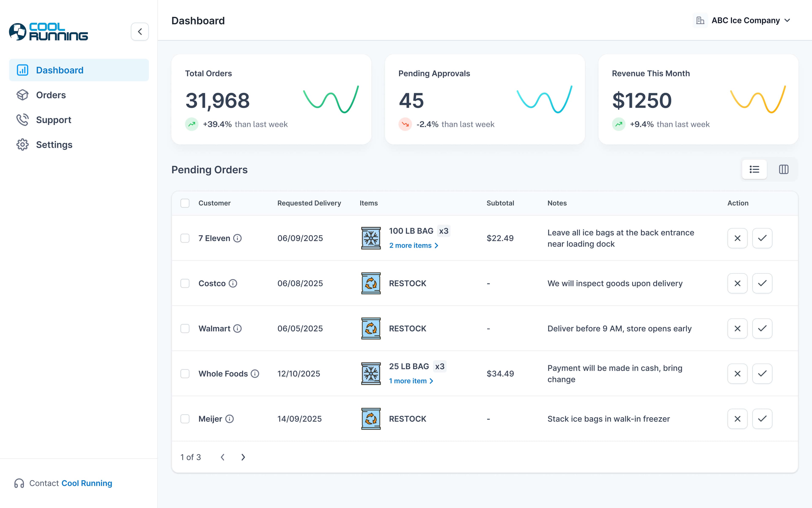
Task: Open info icon next to Walmart
Action: 237,328
